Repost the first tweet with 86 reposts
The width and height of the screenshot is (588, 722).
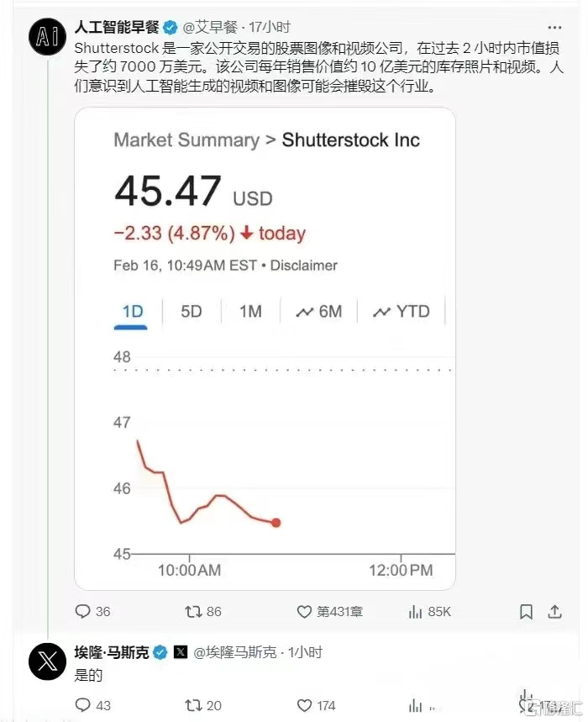tap(193, 612)
